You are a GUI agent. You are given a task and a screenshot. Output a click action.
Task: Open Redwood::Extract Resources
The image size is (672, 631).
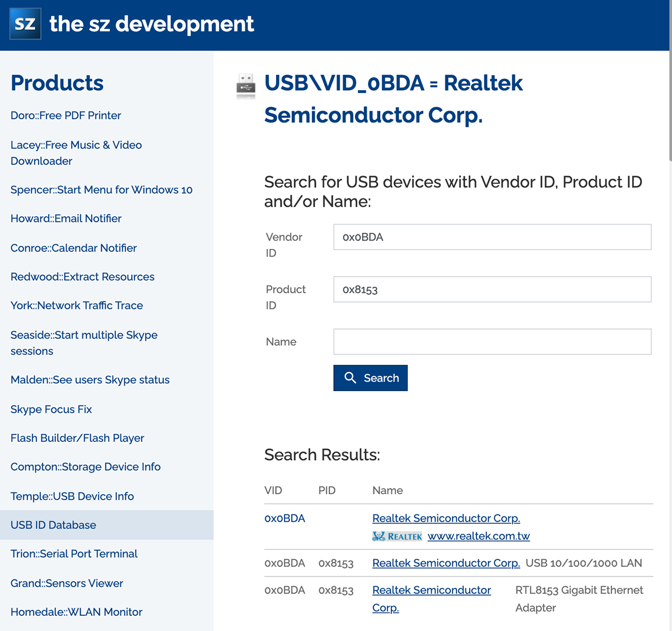pyautogui.click(x=82, y=277)
